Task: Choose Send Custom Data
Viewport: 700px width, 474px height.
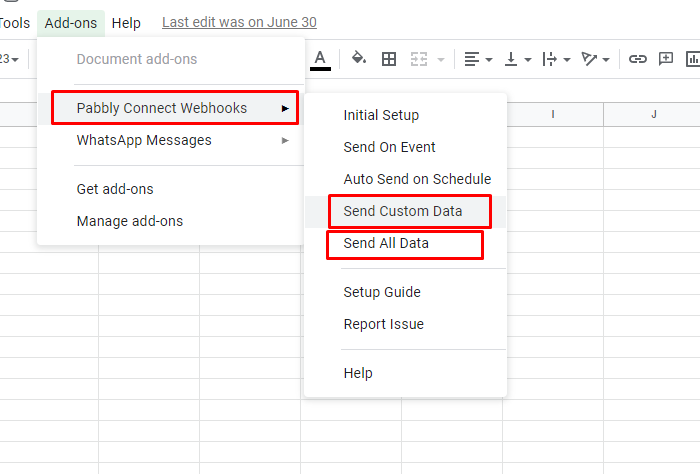Action: (x=405, y=212)
